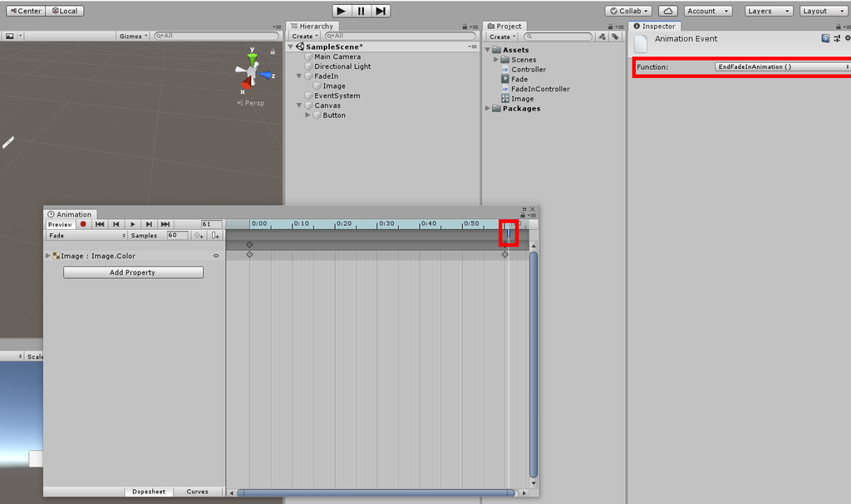Click the blue Z axis on the scene gizmo
This screenshot has width=851, height=504.
click(267, 76)
